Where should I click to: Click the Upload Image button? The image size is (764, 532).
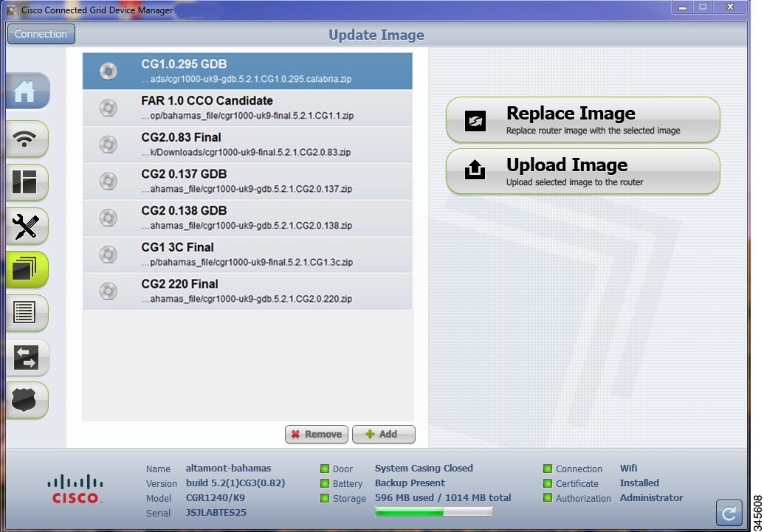click(582, 171)
